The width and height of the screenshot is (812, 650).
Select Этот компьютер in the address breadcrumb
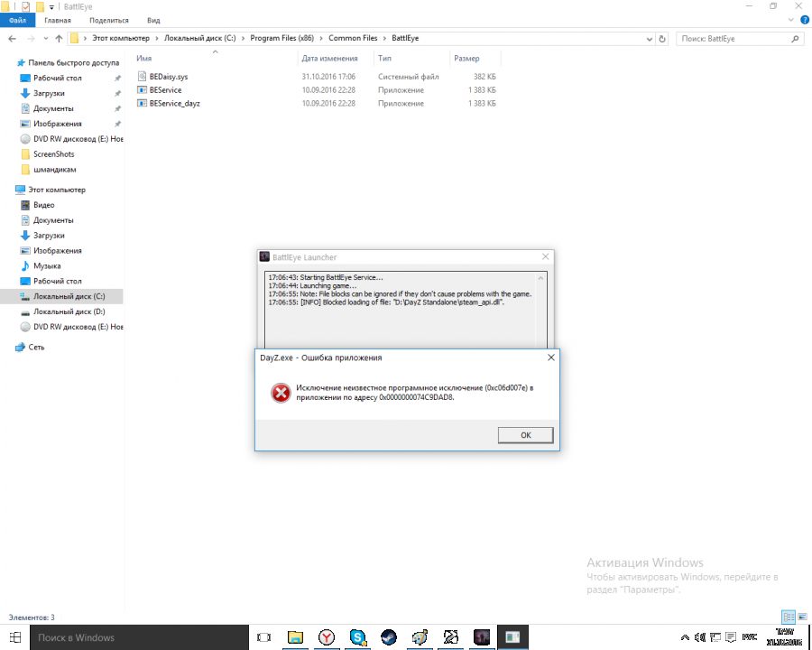(121, 38)
